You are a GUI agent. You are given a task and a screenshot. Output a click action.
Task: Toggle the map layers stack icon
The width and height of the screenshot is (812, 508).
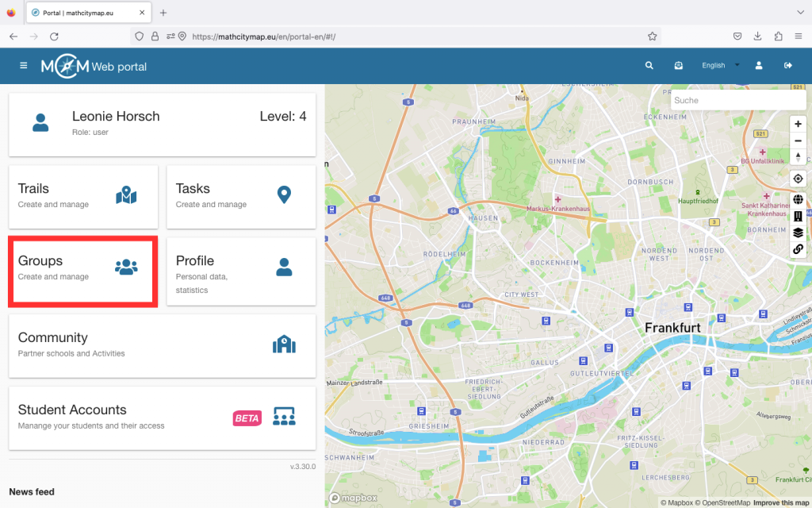(798, 233)
